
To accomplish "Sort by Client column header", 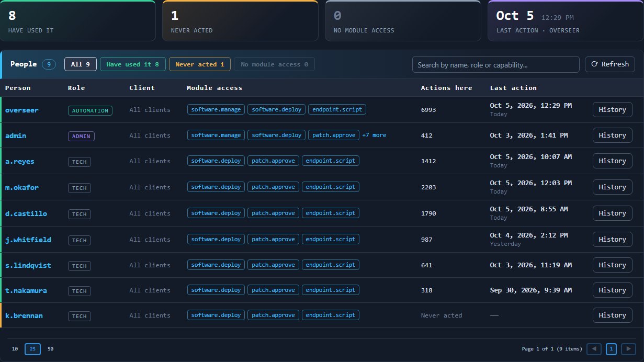I will [142, 88].
